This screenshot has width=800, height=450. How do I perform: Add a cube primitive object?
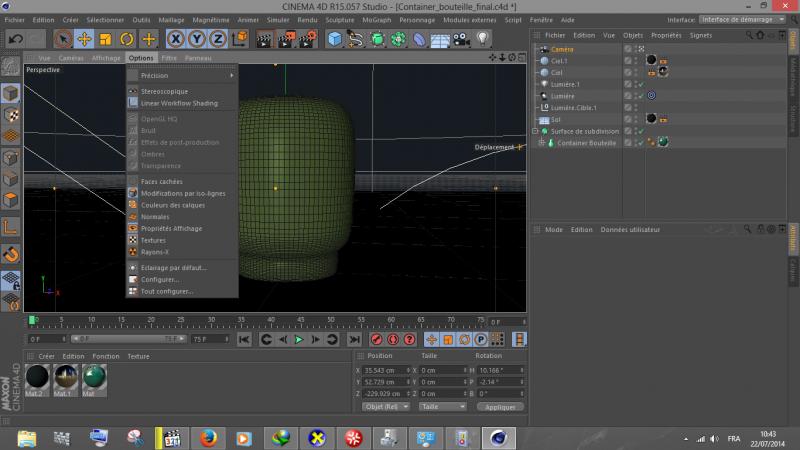pyautogui.click(x=335, y=38)
